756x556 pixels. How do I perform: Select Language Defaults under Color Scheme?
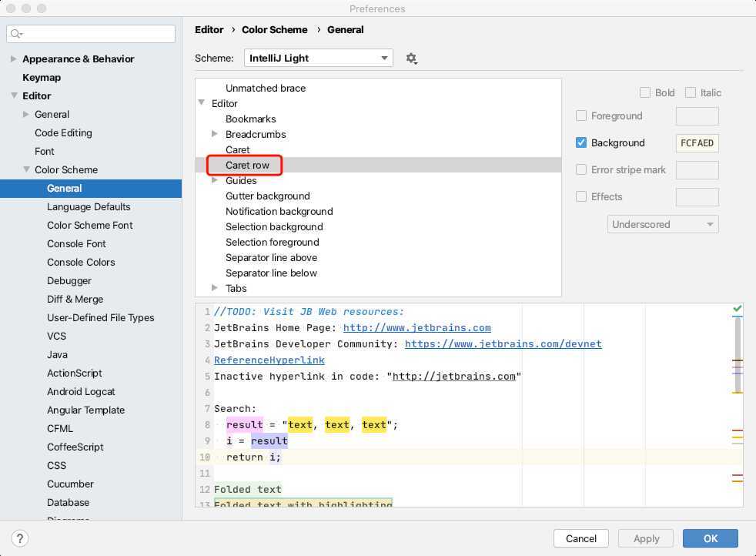coord(89,207)
